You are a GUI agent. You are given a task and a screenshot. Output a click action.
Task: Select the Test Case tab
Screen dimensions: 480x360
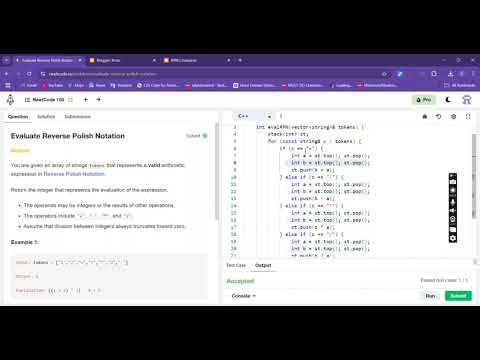coord(236,265)
